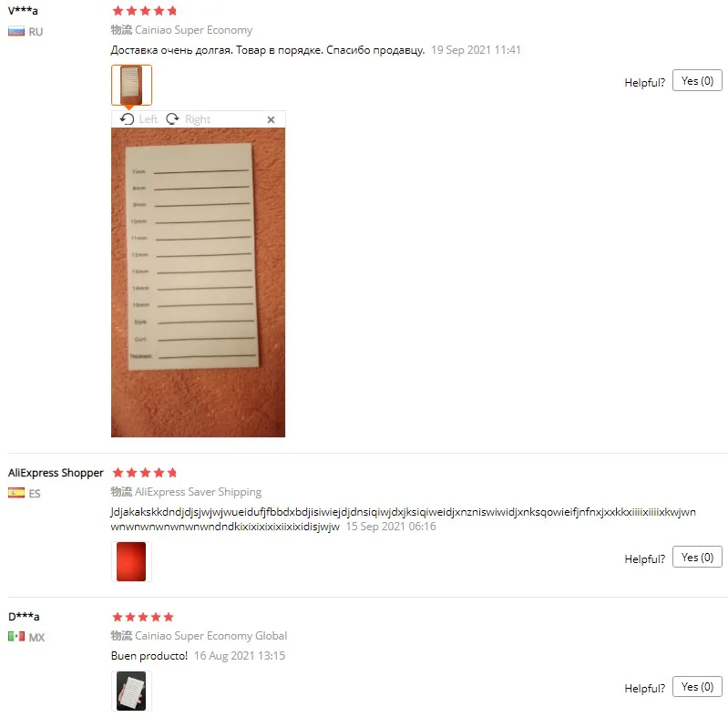Click the AliExpress Saver Shipping label
728x717 pixels.
point(199,492)
